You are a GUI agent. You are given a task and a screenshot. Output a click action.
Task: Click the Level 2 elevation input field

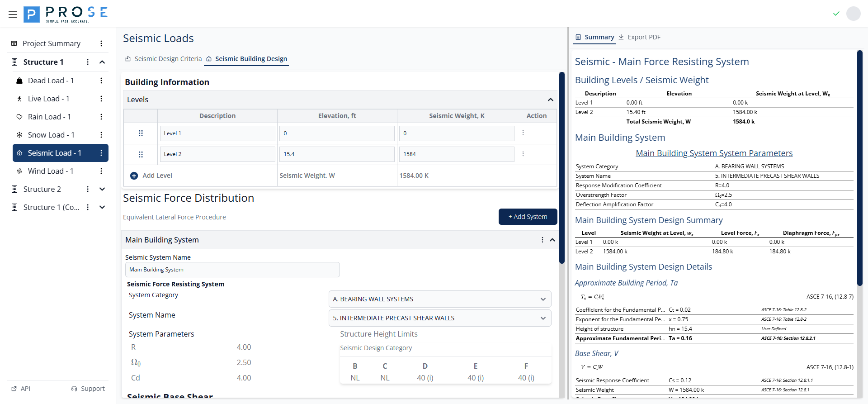point(337,154)
